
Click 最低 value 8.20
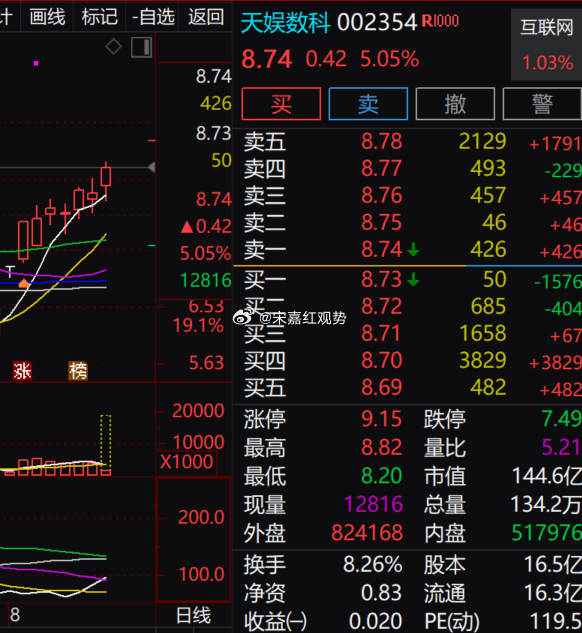[x=381, y=476]
